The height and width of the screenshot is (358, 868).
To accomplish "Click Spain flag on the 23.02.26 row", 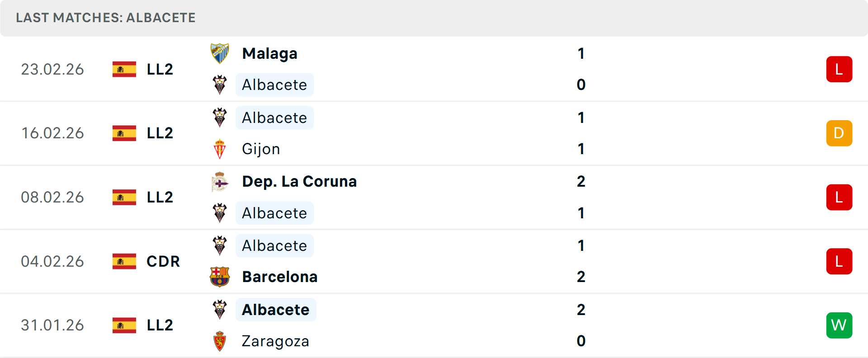I will point(124,69).
